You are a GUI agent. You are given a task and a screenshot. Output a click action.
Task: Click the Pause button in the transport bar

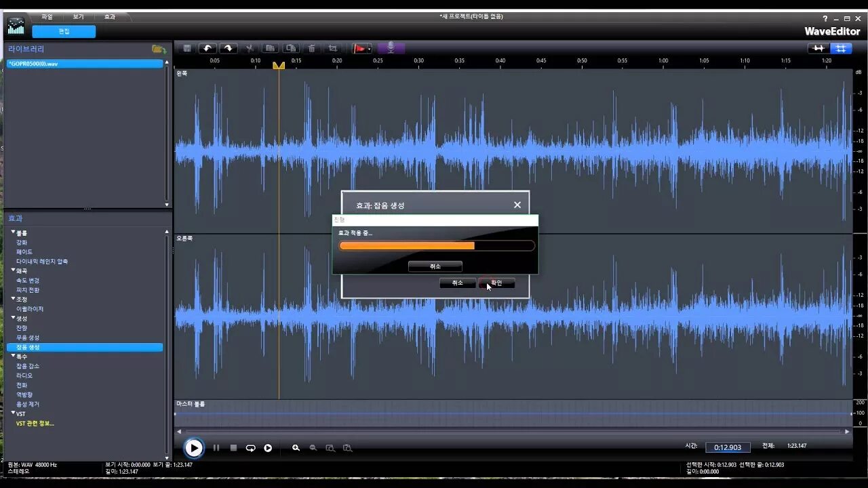(216, 448)
